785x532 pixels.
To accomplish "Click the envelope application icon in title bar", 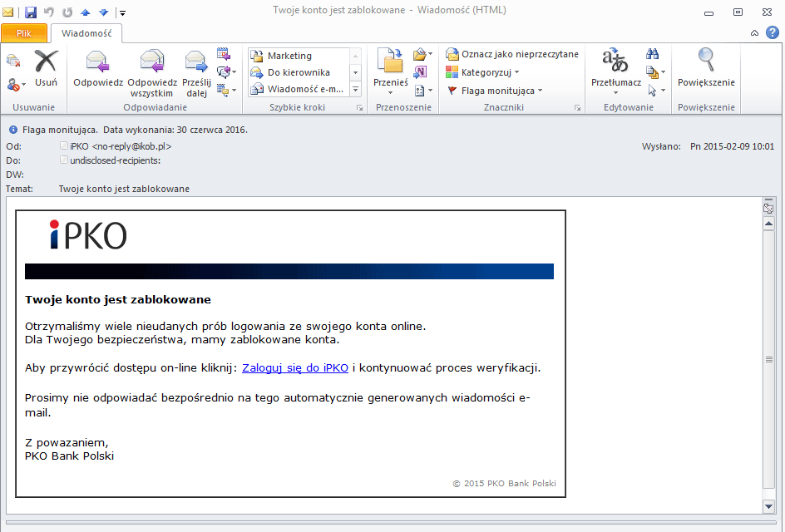I will pos(8,12).
